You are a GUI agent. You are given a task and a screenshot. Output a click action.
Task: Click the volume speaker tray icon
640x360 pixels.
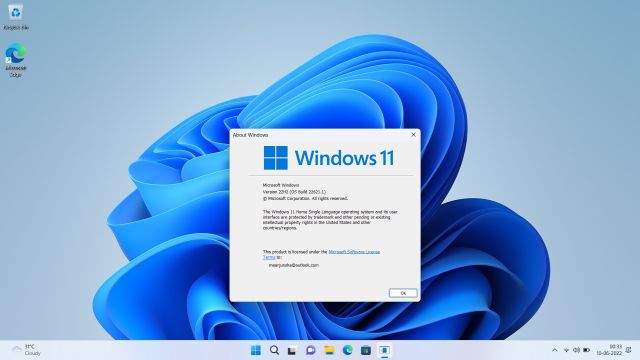[576, 350]
